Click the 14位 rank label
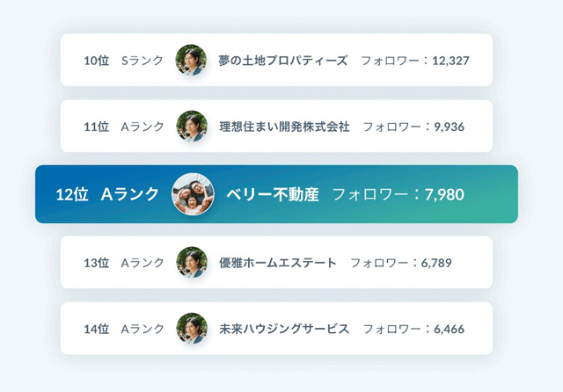 pos(96,329)
